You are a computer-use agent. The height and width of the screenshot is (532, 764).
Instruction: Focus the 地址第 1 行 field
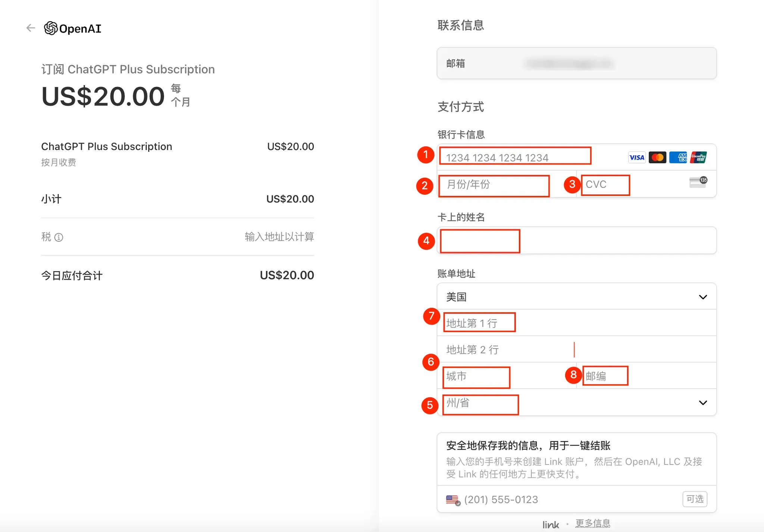577,323
